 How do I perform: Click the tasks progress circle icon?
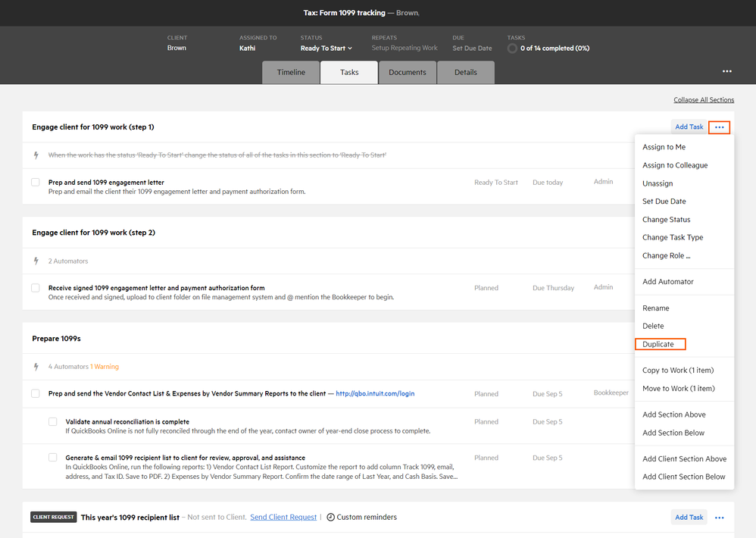(513, 48)
